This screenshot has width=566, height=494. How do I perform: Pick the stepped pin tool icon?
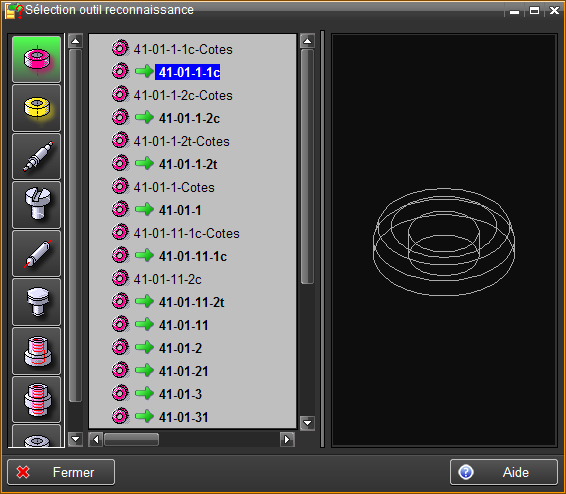[36, 157]
